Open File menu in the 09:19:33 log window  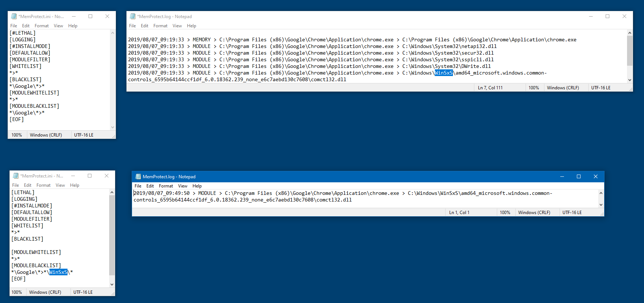coord(132,26)
